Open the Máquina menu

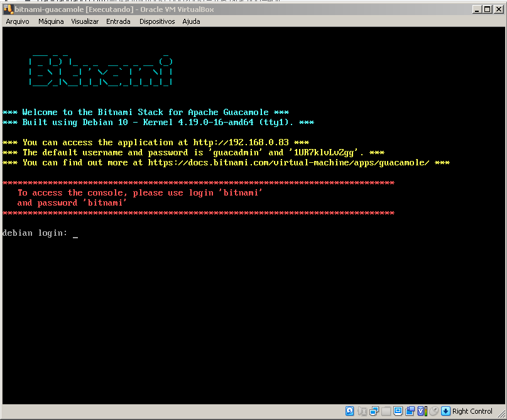pos(51,21)
